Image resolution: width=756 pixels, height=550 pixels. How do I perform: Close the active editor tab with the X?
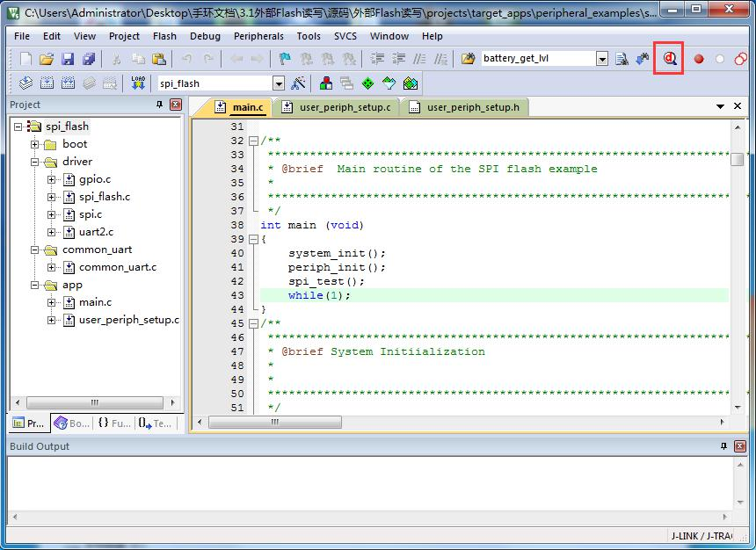(x=738, y=106)
